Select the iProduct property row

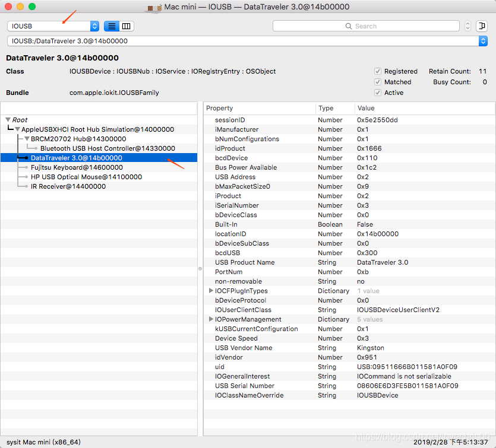349,196
